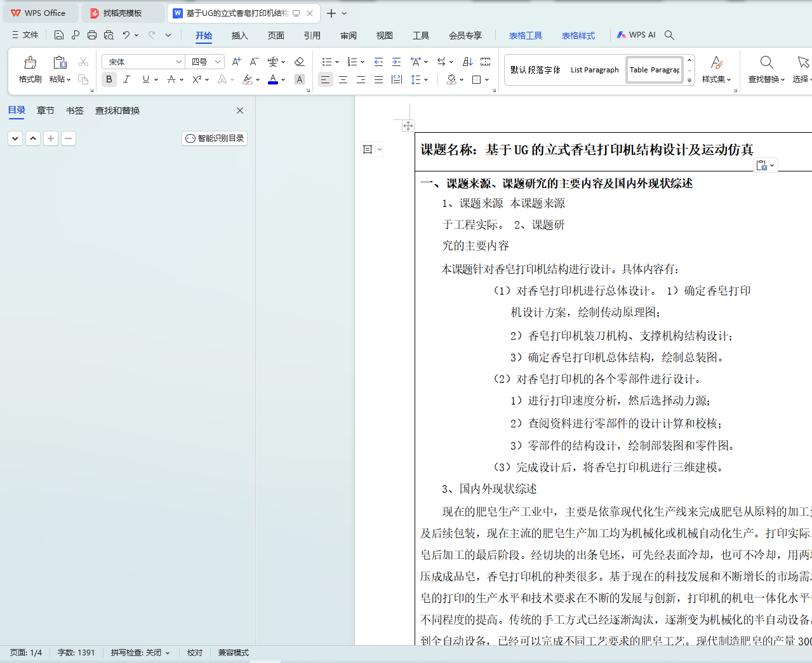This screenshot has height=663, width=812.
Task: Click the Decrease Indent icon
Action: pos(378,62)
